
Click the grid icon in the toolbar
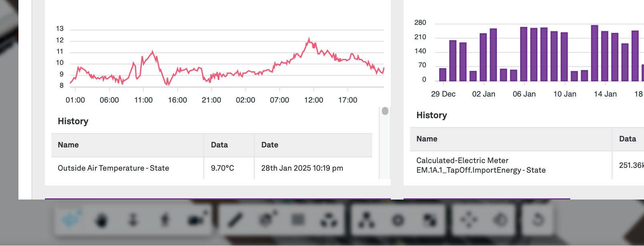pyautogui.click(x=298, y=220)
